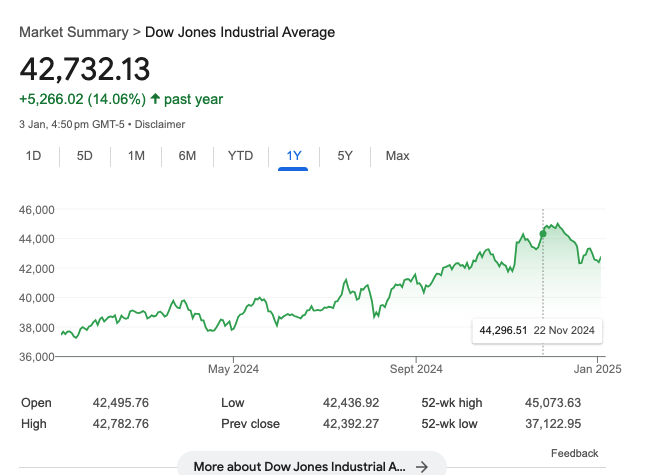The image size is (655, 475).
Task: Click the green data point dot on chart
Action: pos(543,233)
